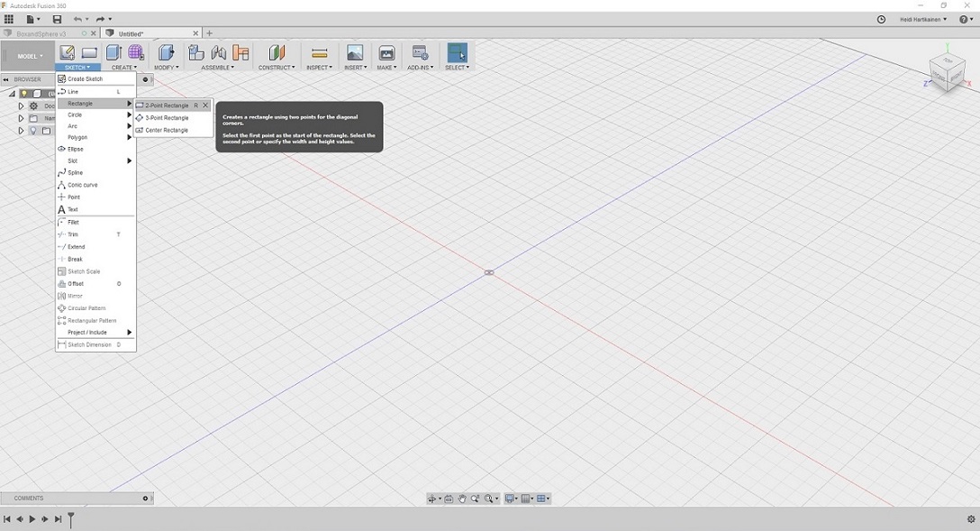Click the Look At icon in navigation bar
Viewport: 980px width, 531px height.
coord(449,499)
